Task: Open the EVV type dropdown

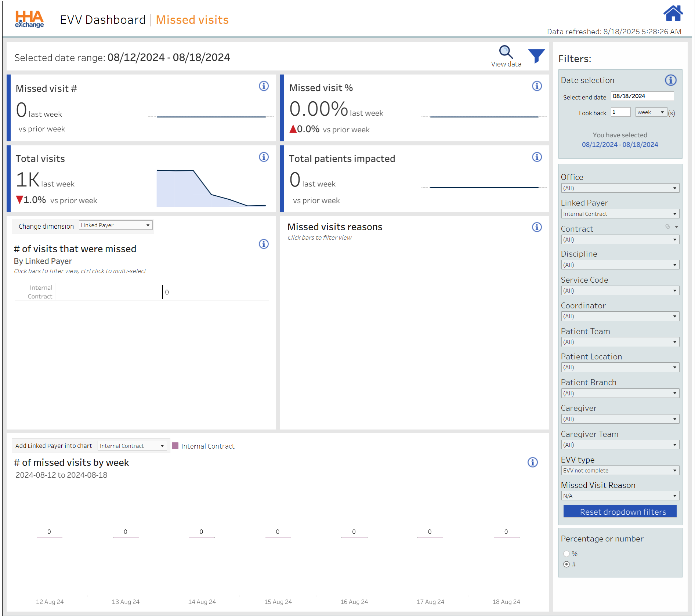Action: (620, 471)
